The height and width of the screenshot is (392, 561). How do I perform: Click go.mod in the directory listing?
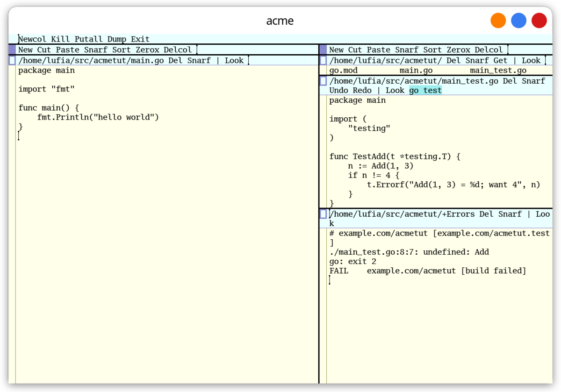344,71
